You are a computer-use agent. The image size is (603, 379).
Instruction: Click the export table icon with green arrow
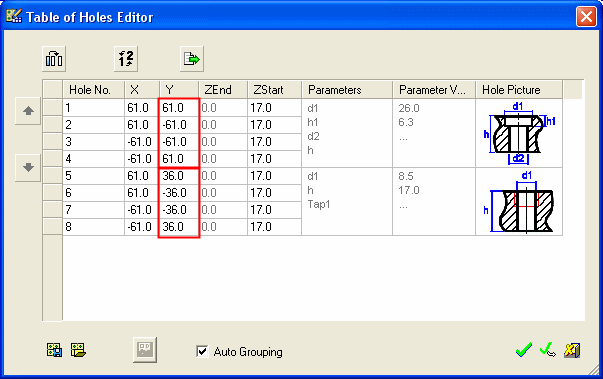(192, 59)
